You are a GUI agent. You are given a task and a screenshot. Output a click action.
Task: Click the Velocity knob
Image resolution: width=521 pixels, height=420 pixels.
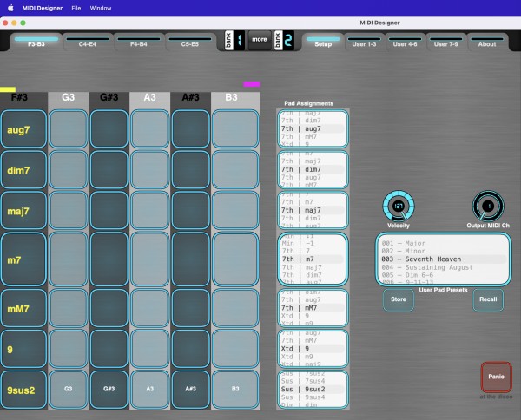pyautogui.click(x=399, y=207)
